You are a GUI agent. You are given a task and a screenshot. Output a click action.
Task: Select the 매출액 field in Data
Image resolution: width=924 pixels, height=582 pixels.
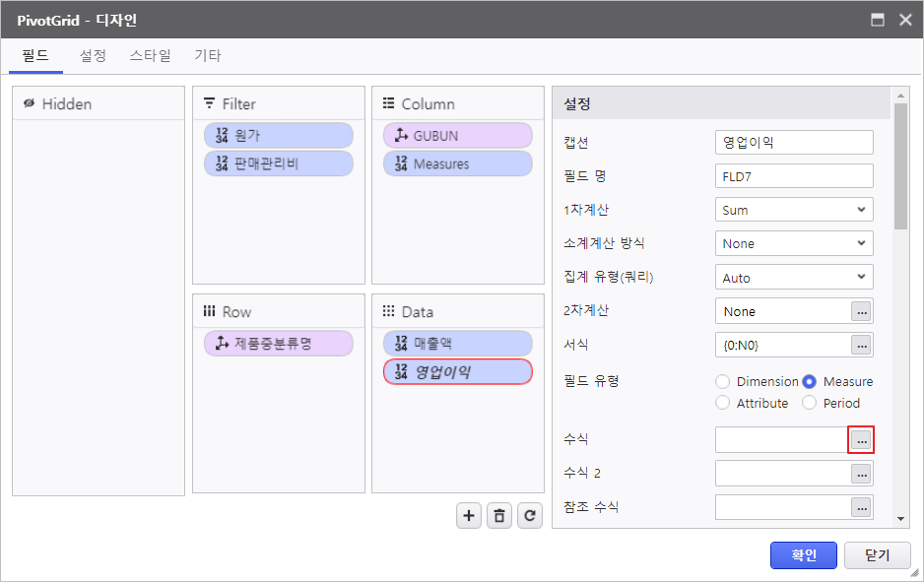[x=458, y=344]
